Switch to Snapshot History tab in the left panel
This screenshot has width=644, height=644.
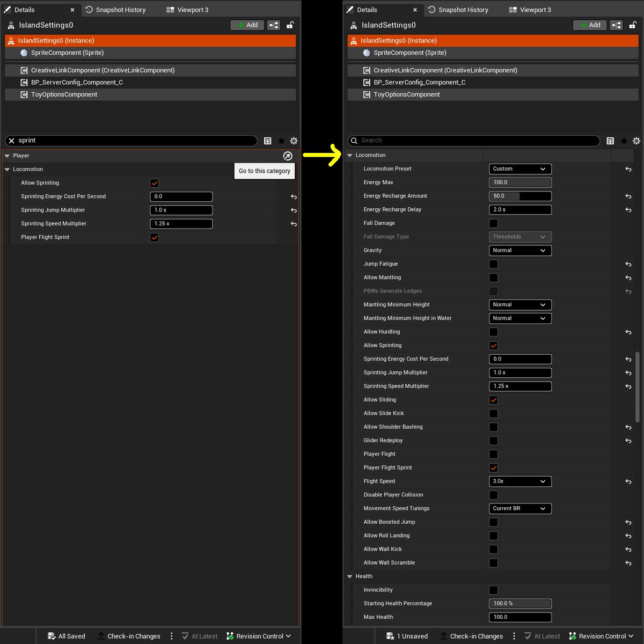[x=115, y=10]
